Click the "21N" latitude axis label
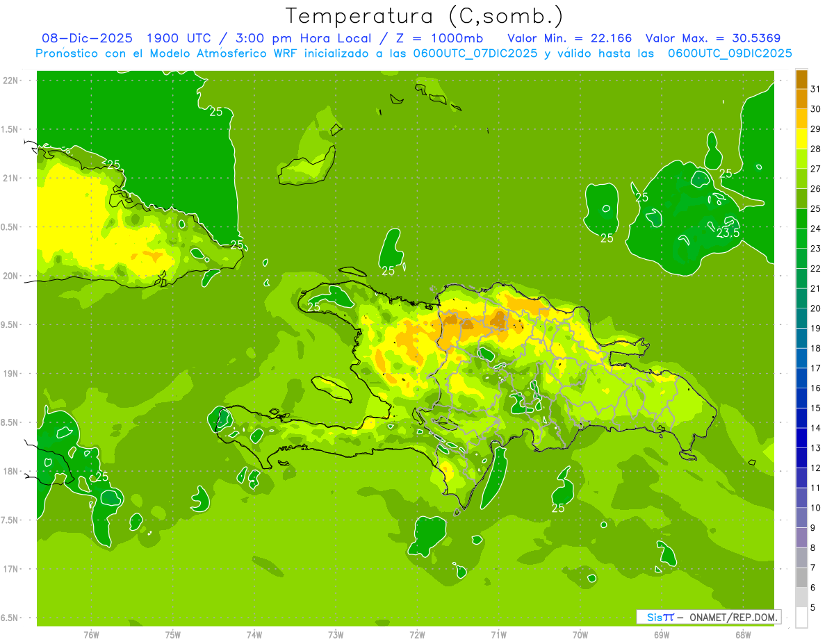Image resolution: width=834 pixels, height=644 pixels. pos(10,178)
